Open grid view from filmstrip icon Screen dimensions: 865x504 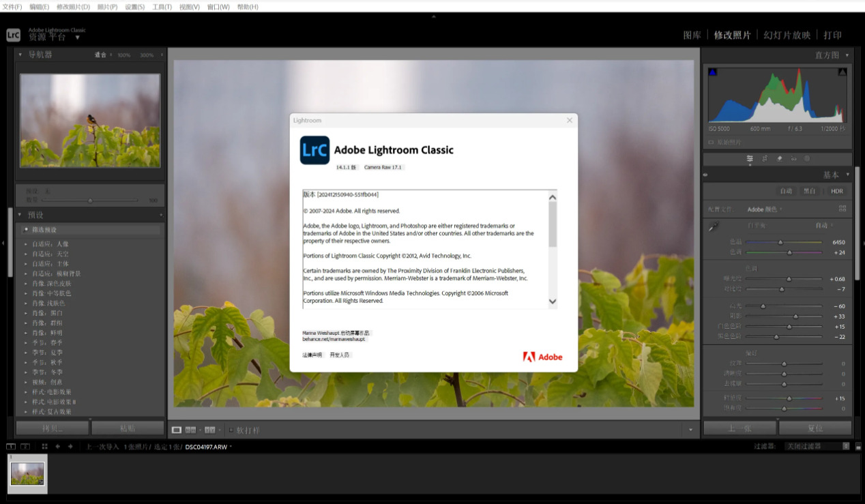pyautogui.click(x=45, y=447)
